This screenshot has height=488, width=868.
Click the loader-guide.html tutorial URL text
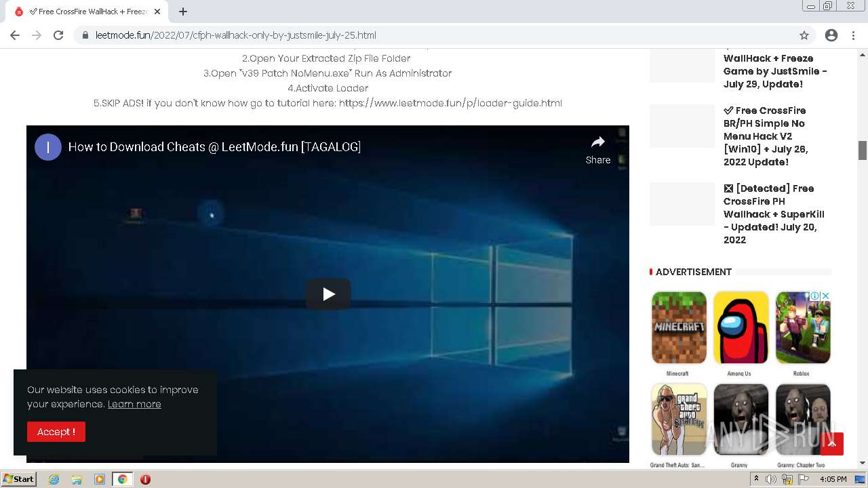[450, 103]
